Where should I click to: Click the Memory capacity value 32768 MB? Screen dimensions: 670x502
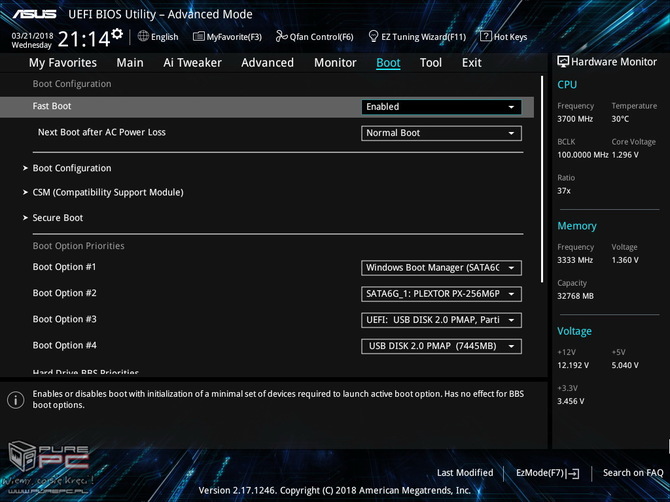(576, 296)
